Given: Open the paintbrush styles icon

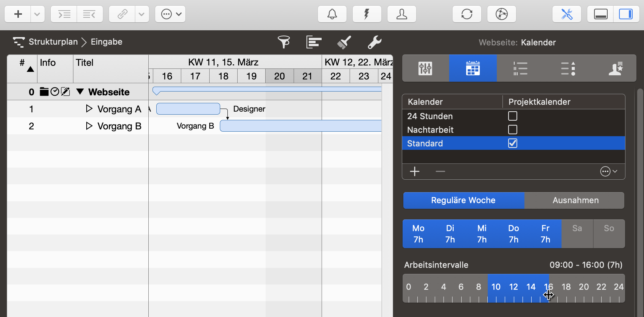Looking at the screenshot, I should click(x=344, y=42).
